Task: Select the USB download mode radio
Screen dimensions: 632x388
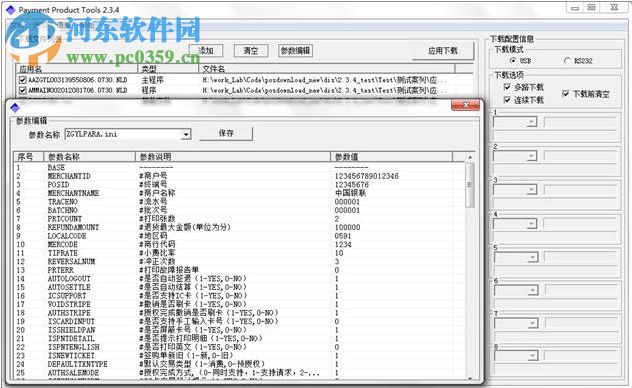Action: (512, 60)
